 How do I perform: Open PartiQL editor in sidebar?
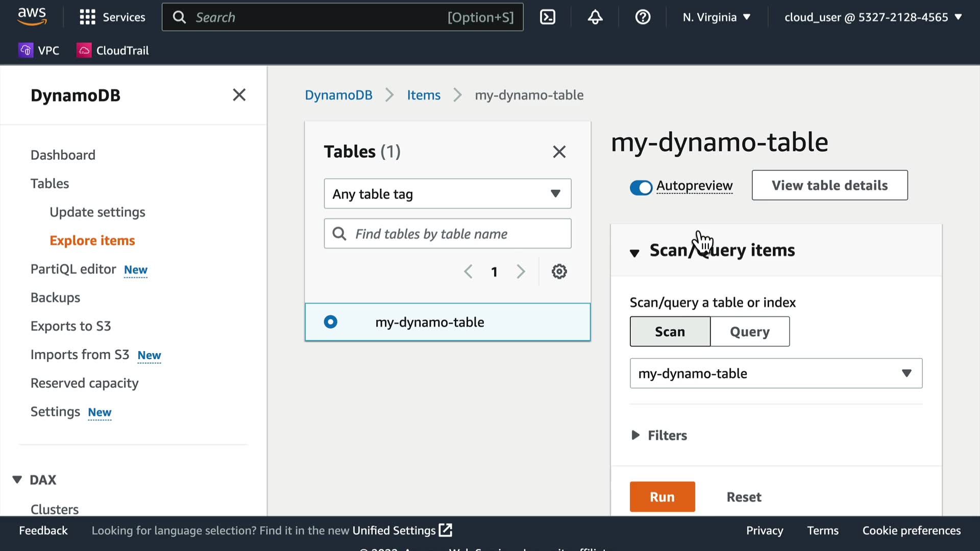[73, 269]
